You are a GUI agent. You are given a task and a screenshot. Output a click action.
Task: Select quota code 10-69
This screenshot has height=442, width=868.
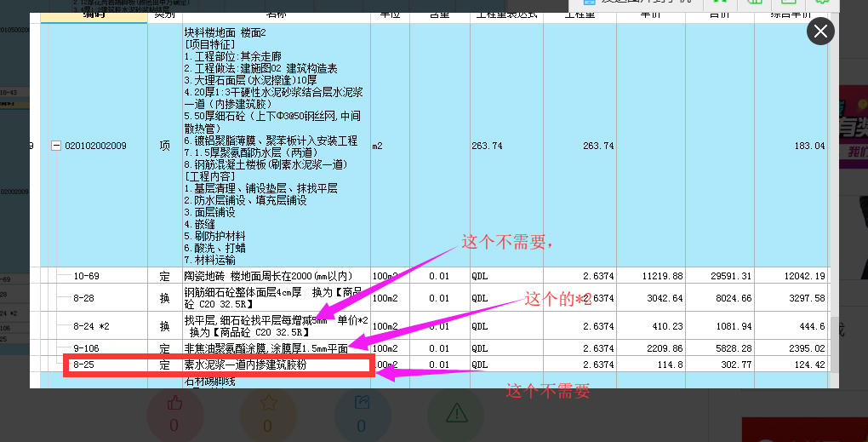(86, 276)
